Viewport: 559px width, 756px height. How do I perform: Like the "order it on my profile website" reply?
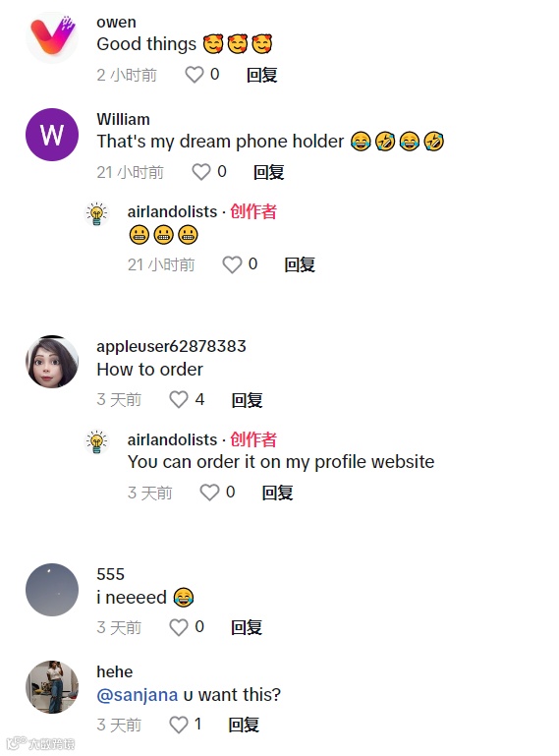[209, 493]
